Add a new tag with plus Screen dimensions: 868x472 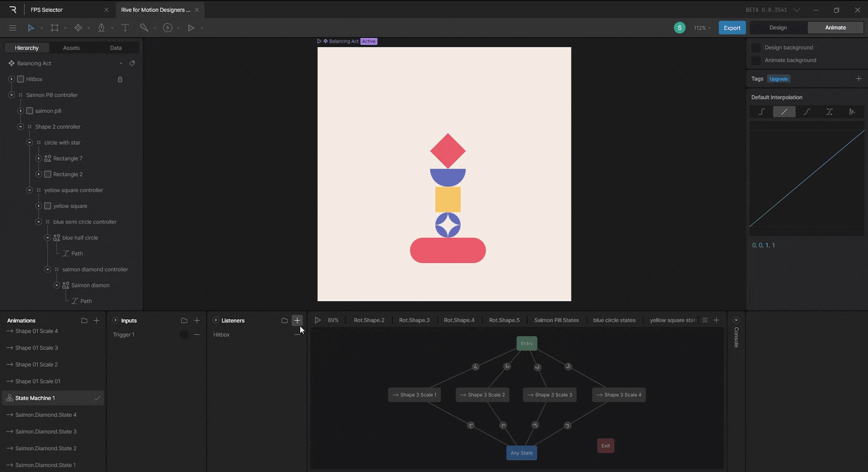coord(859,79)
